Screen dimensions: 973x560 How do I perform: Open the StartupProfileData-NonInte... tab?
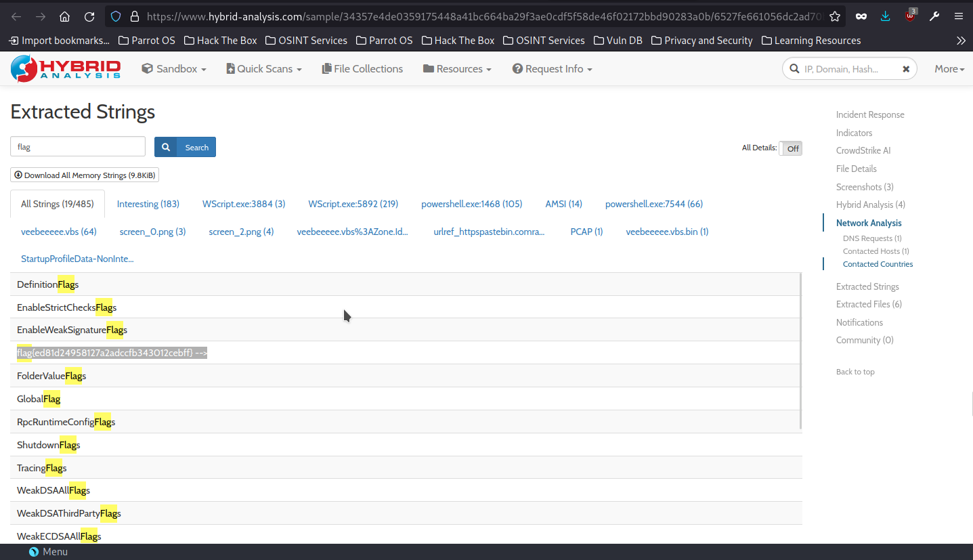click(77, 259)
